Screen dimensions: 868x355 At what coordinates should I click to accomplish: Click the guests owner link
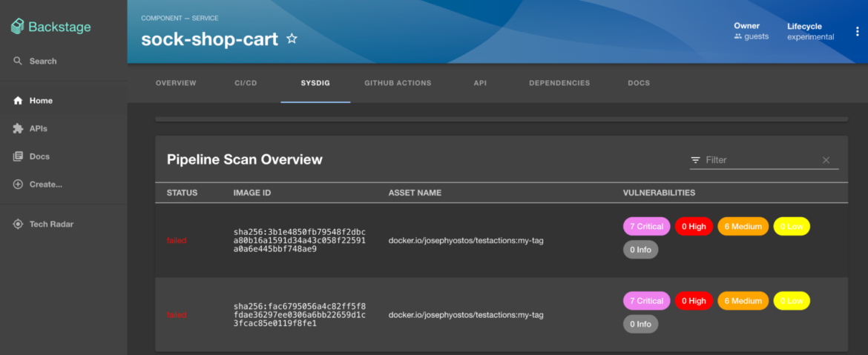coord(757,36)
